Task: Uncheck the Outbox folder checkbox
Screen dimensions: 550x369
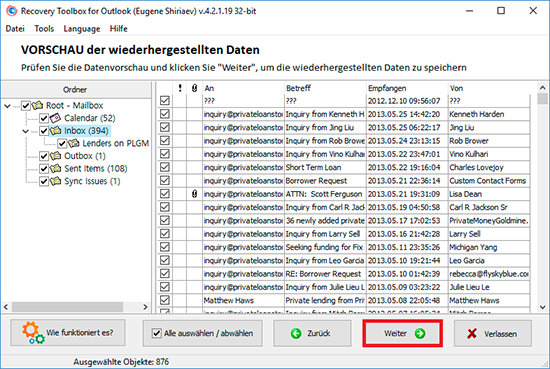Action: tap(44, 156)
